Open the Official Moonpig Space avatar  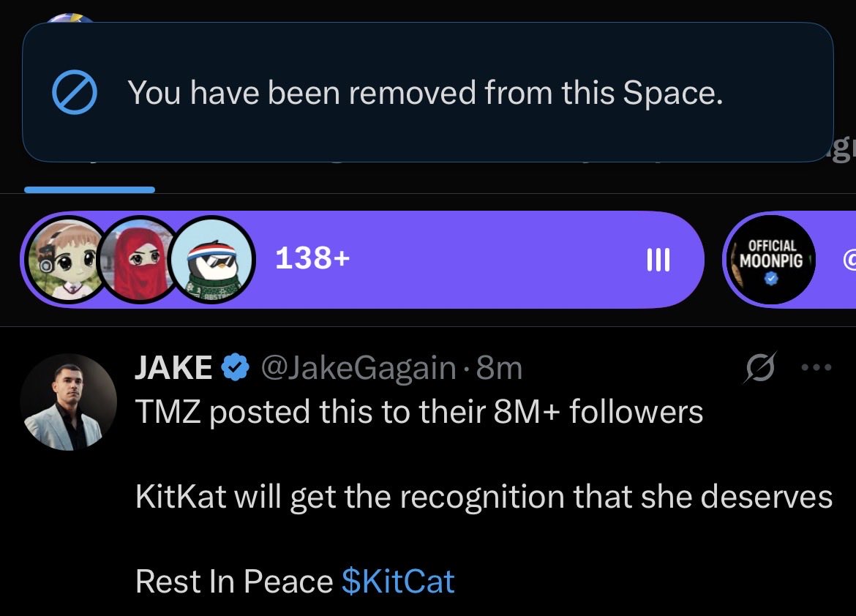tap(770, 260)
